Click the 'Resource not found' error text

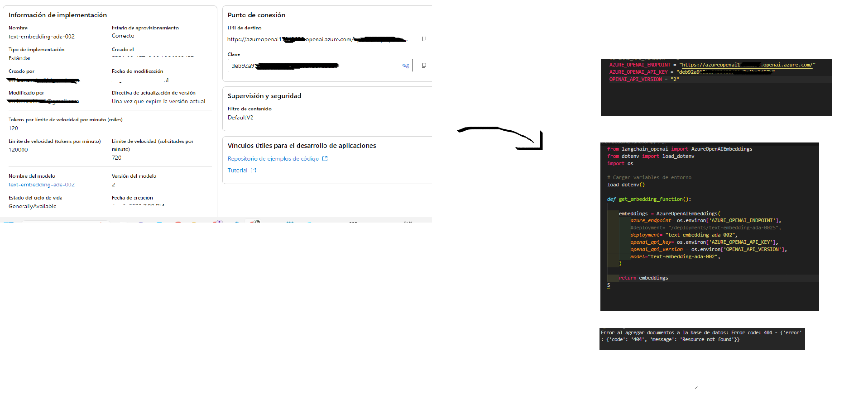708,340
